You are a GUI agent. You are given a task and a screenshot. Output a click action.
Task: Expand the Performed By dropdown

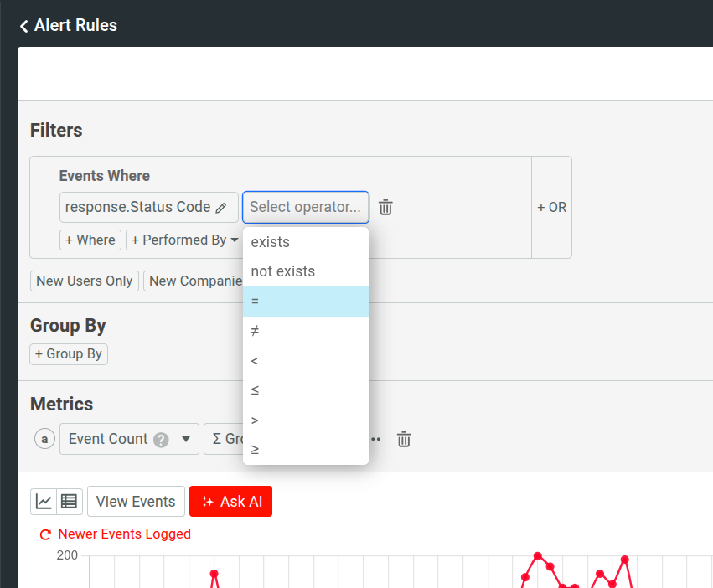184,240
